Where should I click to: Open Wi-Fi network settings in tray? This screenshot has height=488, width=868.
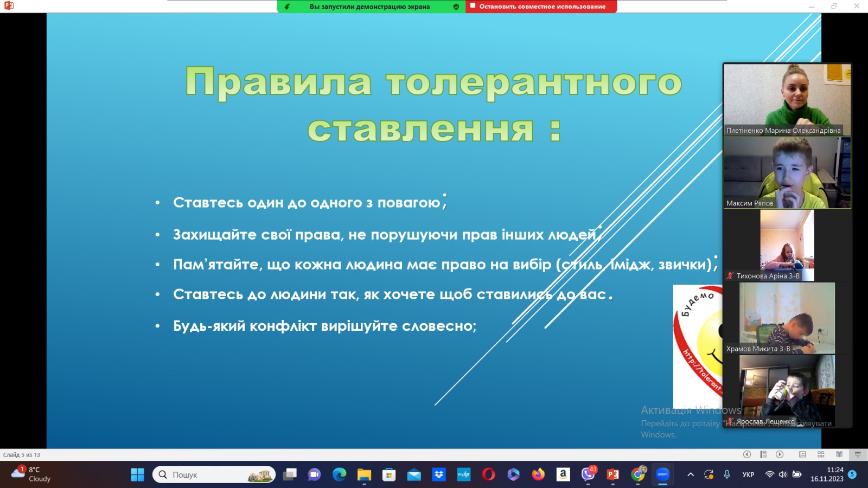coord(769,474)
